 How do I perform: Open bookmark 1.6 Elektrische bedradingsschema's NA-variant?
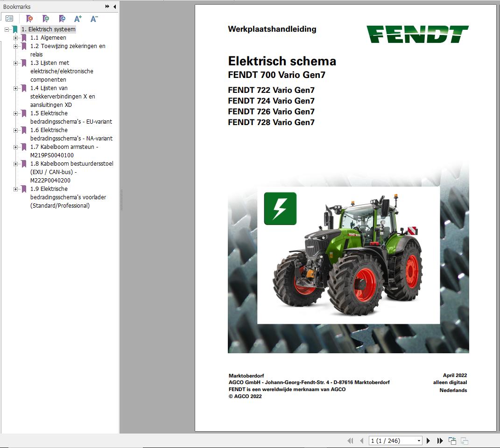71,134
